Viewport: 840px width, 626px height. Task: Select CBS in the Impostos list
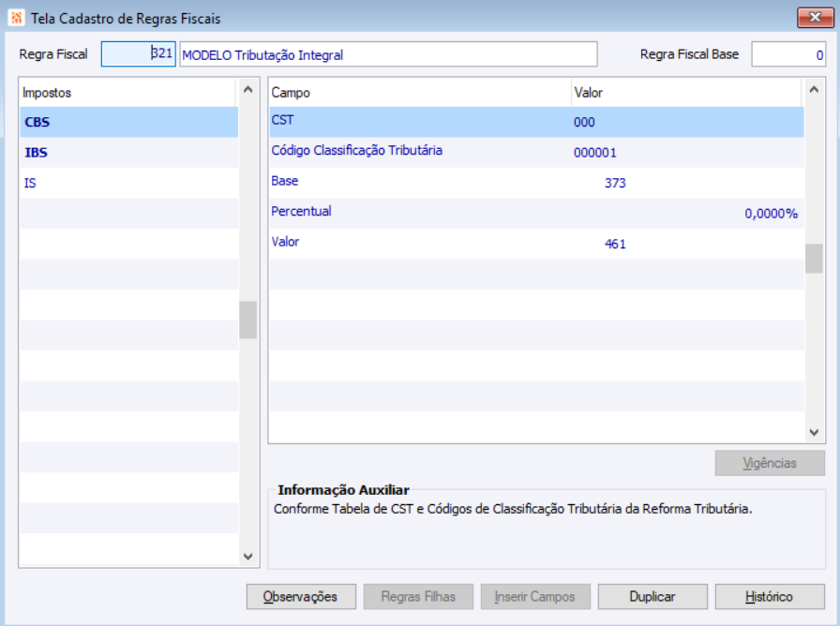[128, 122]
